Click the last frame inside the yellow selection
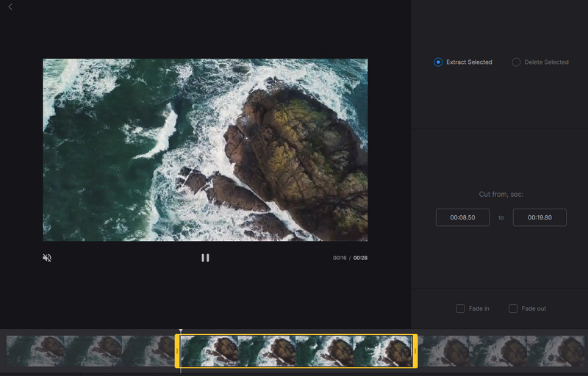Image resolution: width=588 pixels, height=376 pixels. [383, 351]
